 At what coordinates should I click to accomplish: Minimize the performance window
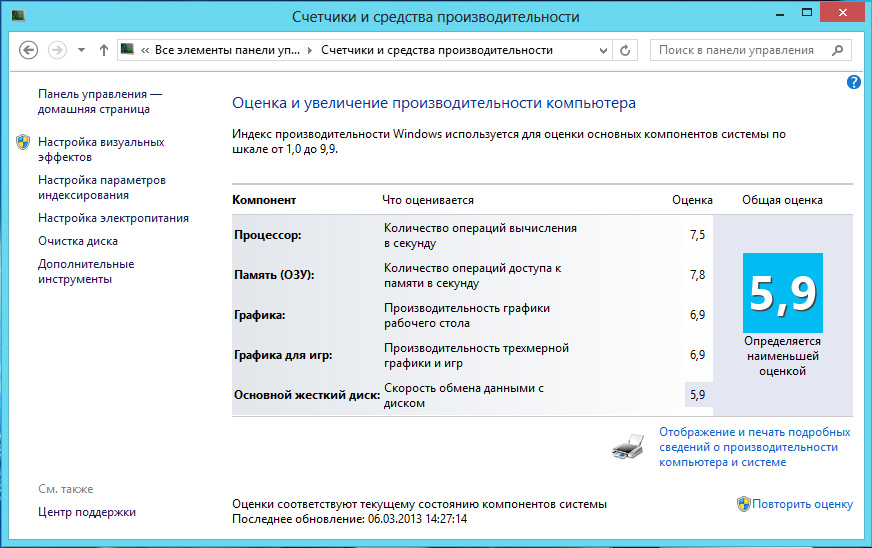tap(780, 13)
